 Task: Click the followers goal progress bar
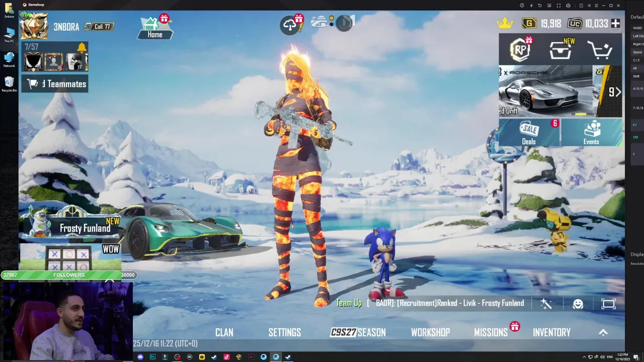68,275
